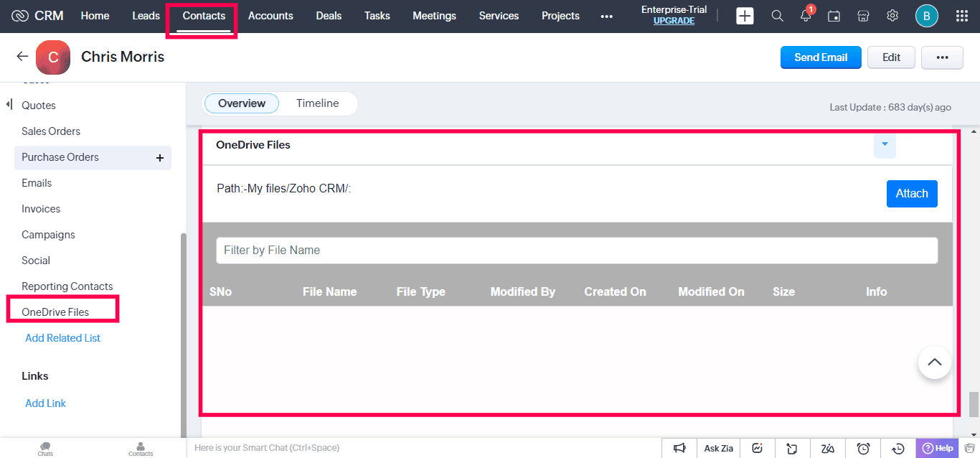Open the Help button
This screenshot has height=458, width=980.
938,448
